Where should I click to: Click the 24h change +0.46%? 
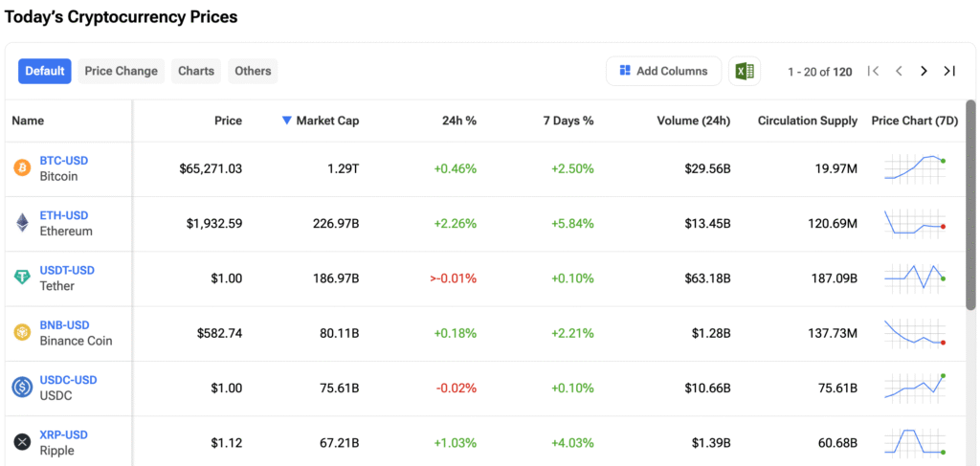[x=456, y=168]
